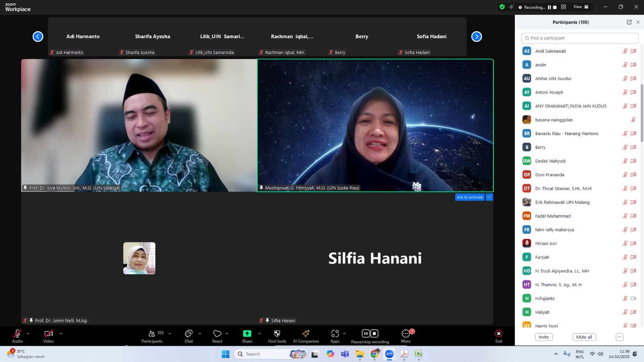
Task: Open the View menu at top
Action: pyautogui.click(x=580, y=7)
